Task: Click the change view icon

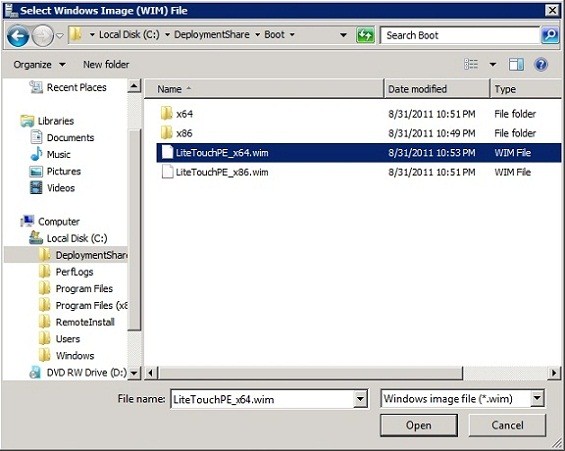Action: pos(471,64)
